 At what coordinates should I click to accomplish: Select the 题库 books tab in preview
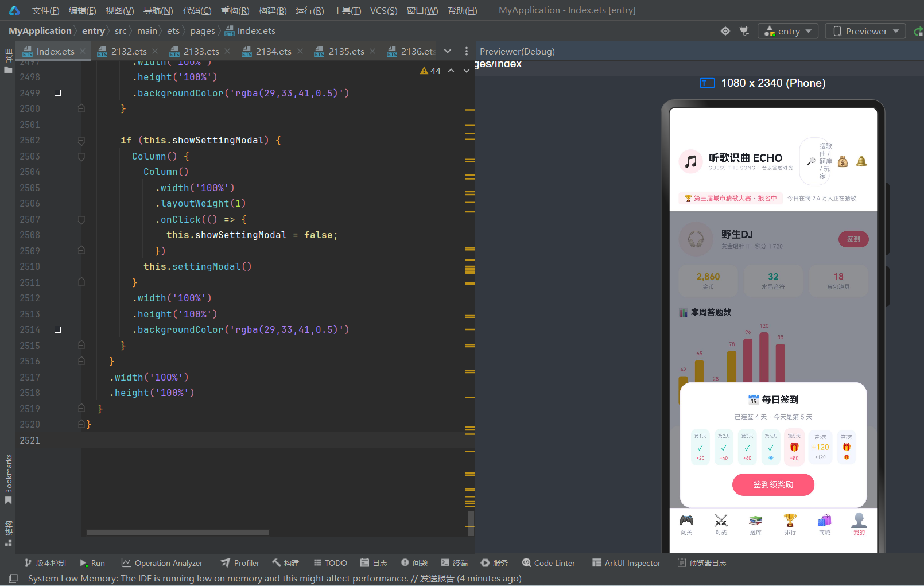click(755, 525)
